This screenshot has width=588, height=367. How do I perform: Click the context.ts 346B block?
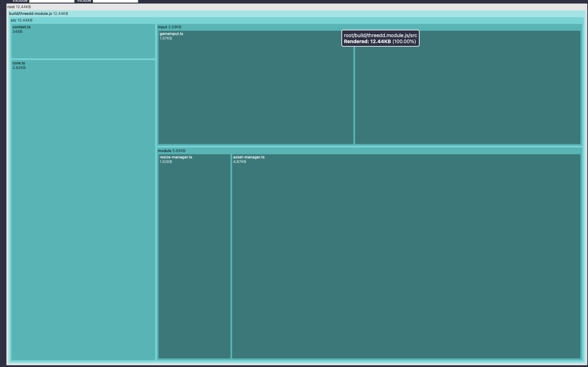(x=83, y=41)
